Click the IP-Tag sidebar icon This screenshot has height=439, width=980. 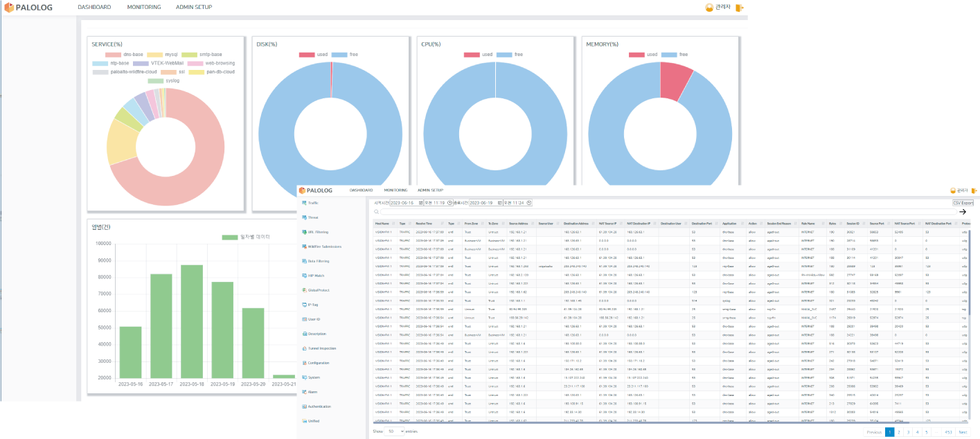pos(304,305)
